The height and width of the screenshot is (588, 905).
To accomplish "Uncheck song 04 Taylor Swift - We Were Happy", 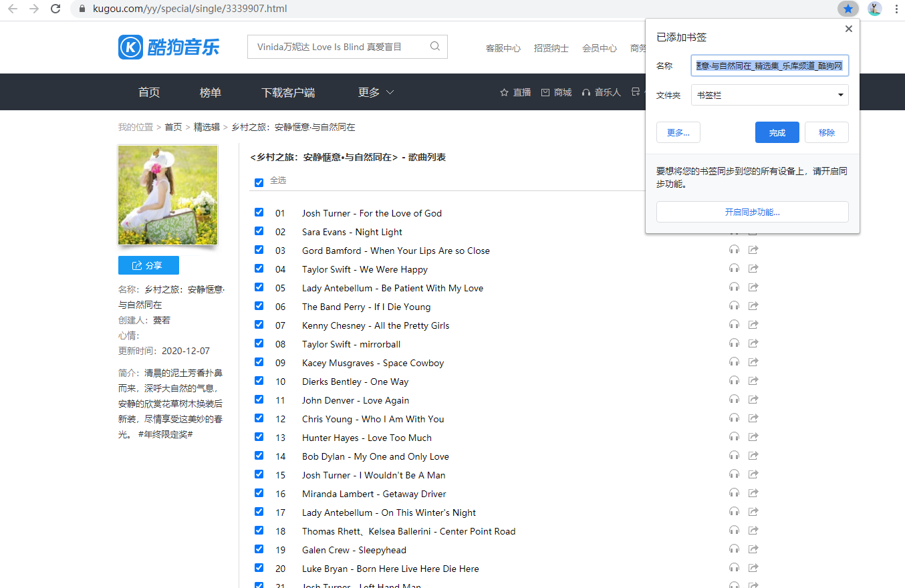I will 259,269.
